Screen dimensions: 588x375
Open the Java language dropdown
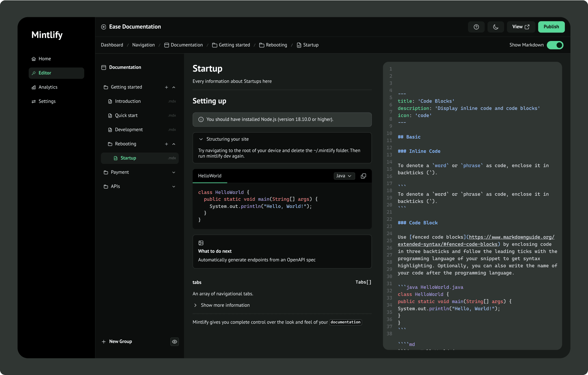[344, 176]
